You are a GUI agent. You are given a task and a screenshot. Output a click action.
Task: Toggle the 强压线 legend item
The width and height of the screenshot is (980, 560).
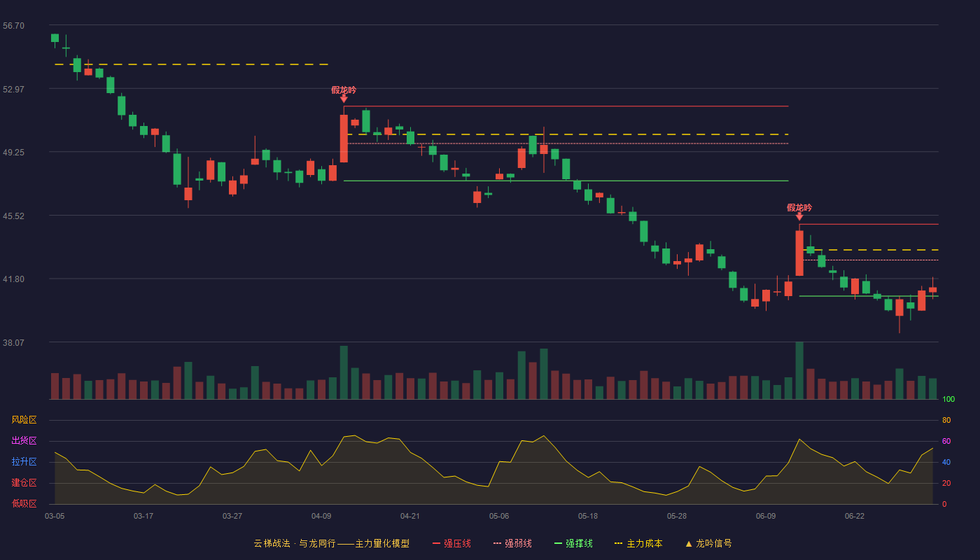click(451, 543)
